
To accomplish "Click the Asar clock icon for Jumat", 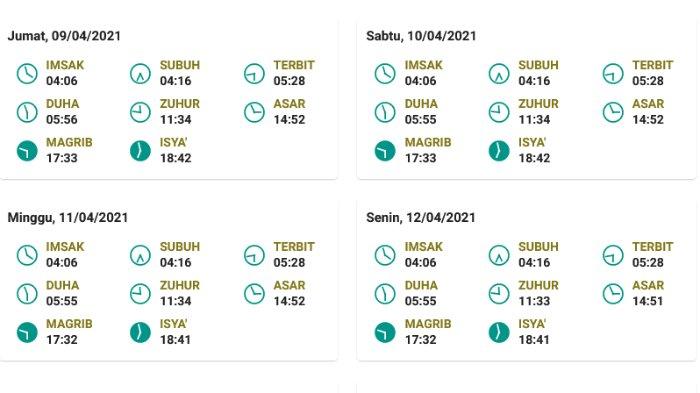I will coord(254,113).
